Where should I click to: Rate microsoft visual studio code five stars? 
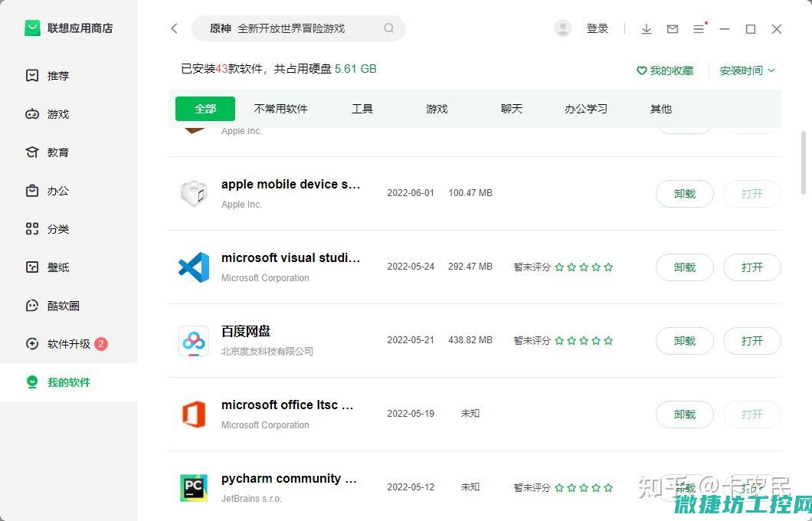(608, 267)
